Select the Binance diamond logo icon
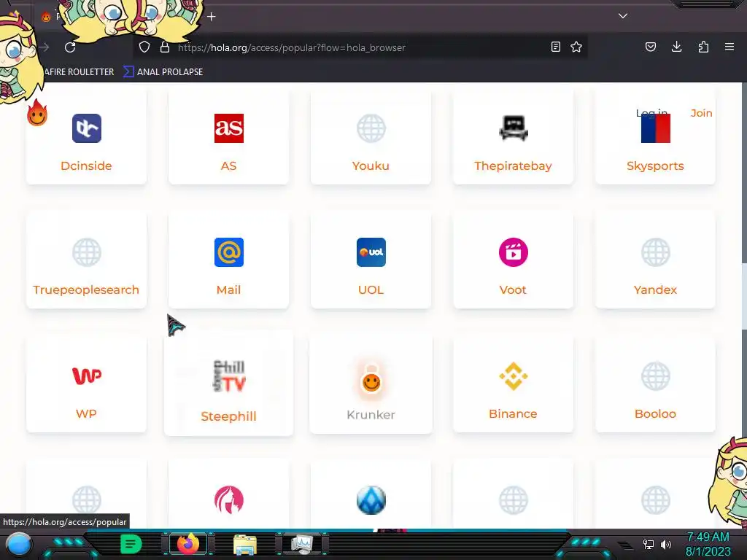The height and width of the screenshot is (560, 747). [513, 376]
